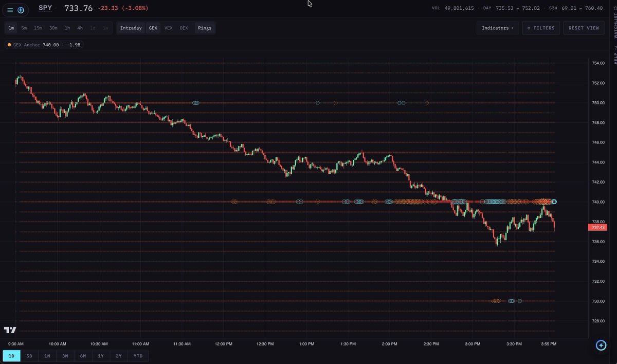
Task: Select the YTD range
Action: coord(138,356)
